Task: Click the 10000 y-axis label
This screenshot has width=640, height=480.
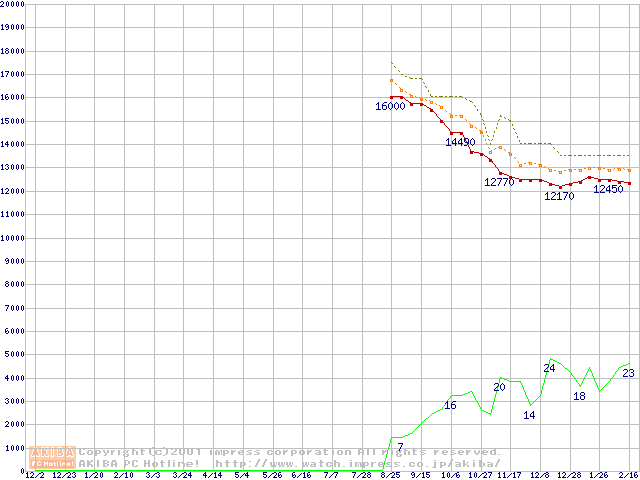Action: 13,238
